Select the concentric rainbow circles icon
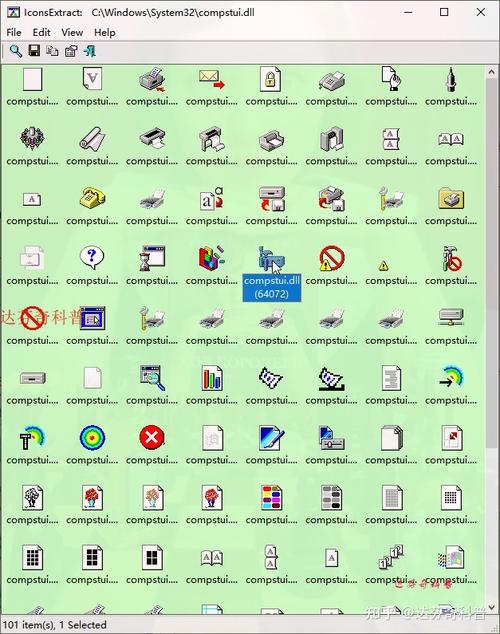Image resolution: width=500 pixels, height=634 pixels. [x=92, y=437]
